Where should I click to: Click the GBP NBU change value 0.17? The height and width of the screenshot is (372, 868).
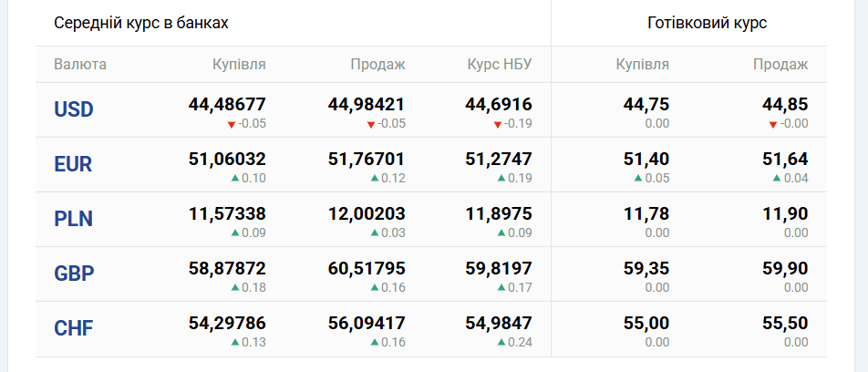click(x=521, y=288)
